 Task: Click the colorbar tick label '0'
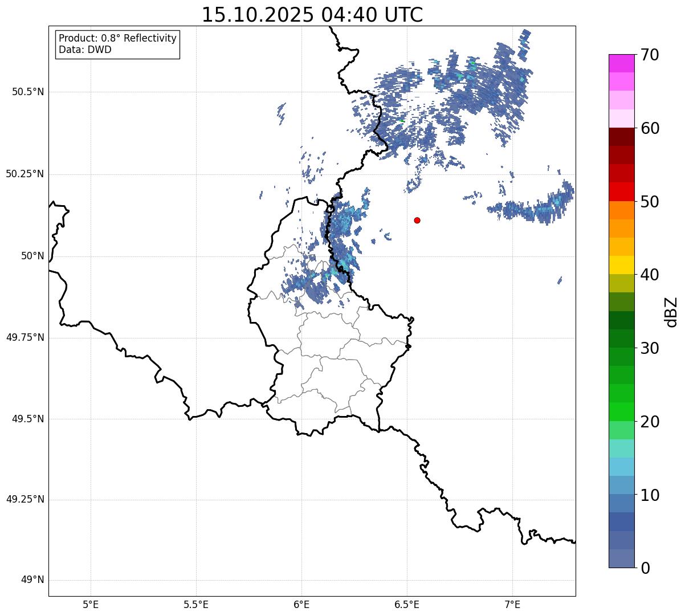(x=645, y=568)
